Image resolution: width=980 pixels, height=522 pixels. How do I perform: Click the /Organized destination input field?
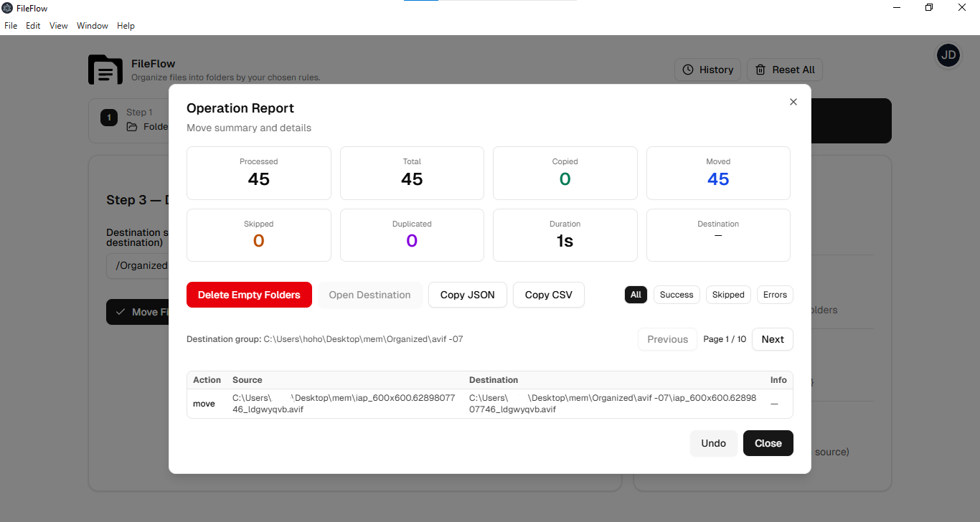138,265
